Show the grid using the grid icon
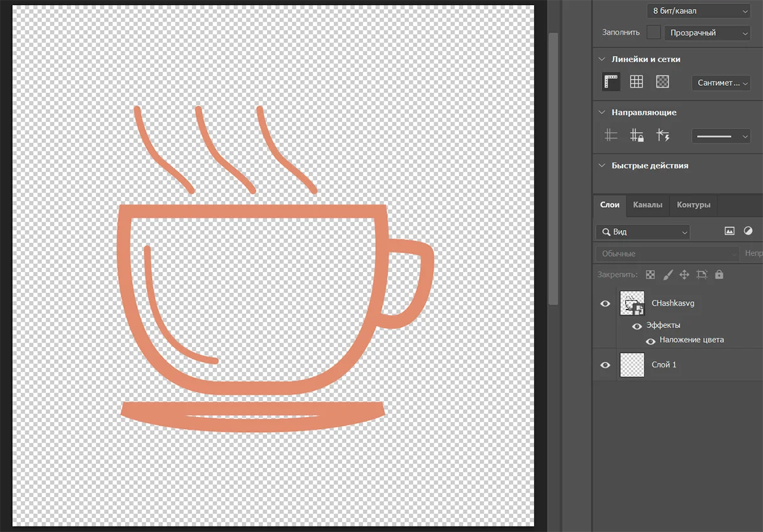Image resolution: width=763 pixels, height=532 pixels. (636, 82)
